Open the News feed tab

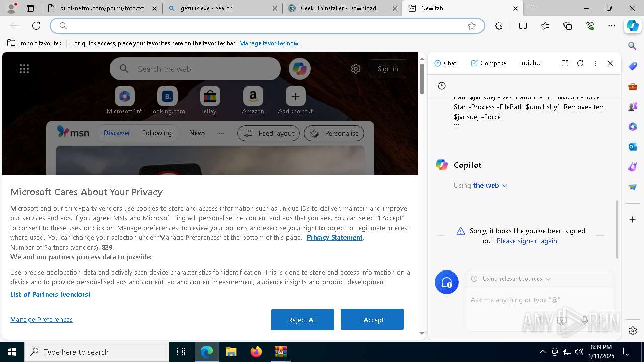point(197,133)
